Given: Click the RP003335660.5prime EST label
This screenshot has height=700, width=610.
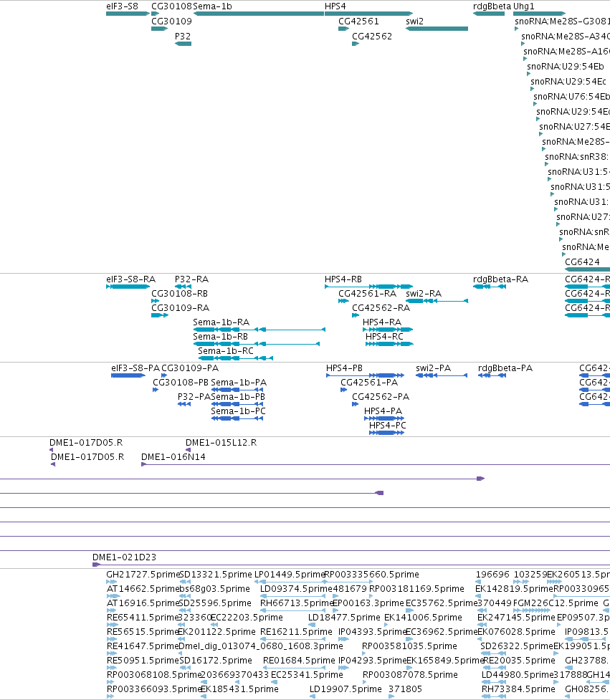Looking at the screenshot, I should tap(371, 575).
